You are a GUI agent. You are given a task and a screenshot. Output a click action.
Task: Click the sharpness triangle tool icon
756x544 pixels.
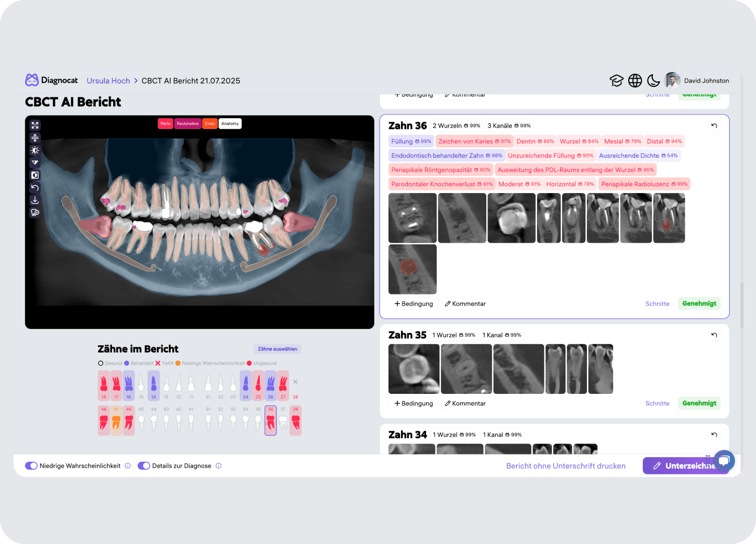pos(35,163)
